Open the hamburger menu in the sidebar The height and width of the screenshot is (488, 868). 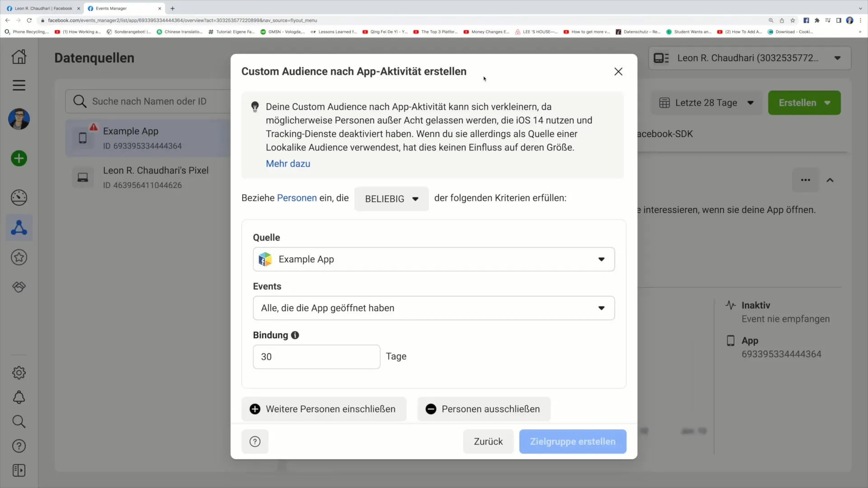click(19, 85)
